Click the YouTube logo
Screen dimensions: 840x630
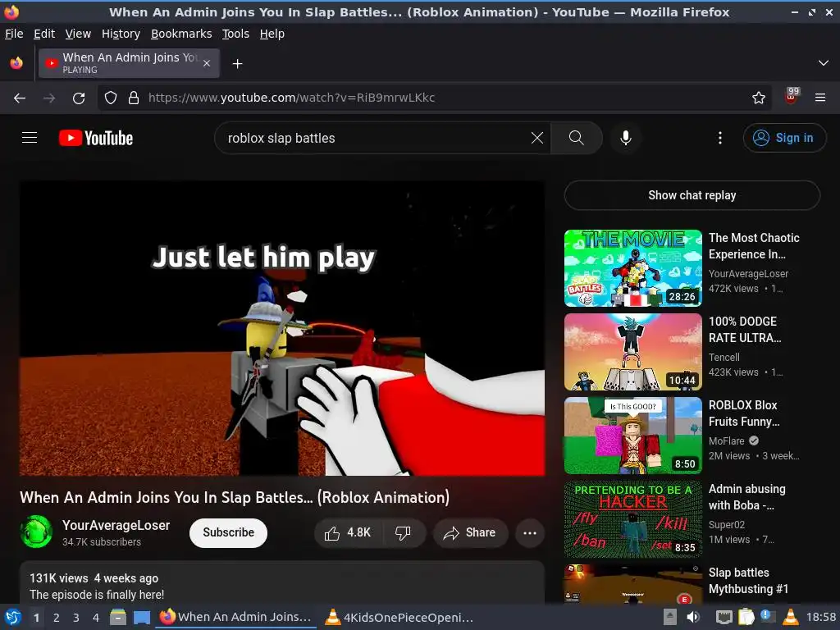click(x=96, y=138)
